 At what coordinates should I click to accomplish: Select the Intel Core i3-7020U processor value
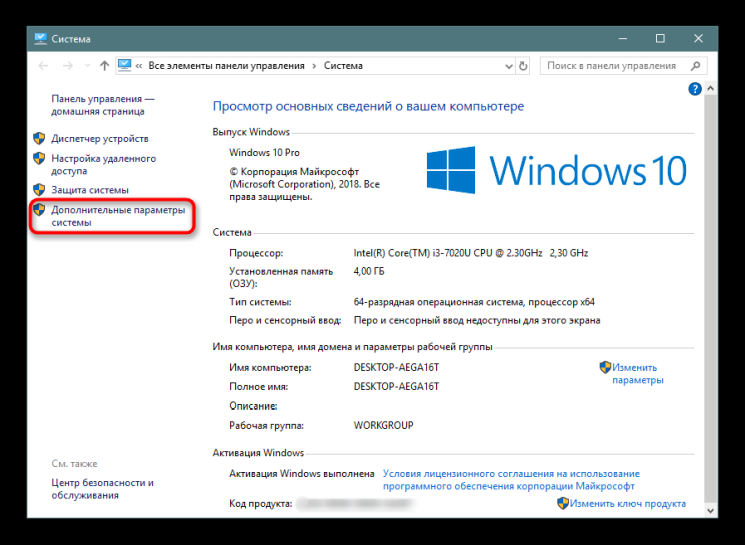tap(470, 253)
